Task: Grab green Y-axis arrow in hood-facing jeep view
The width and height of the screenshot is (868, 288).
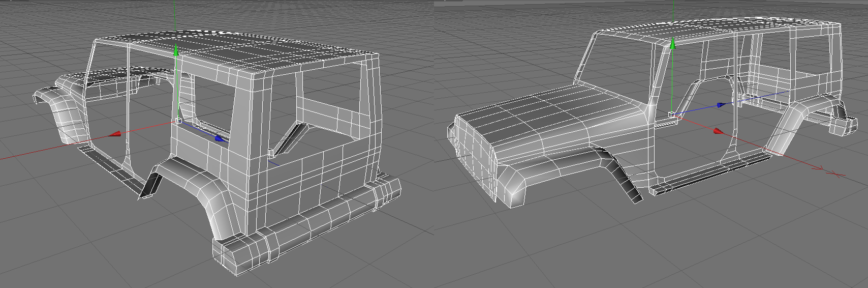Action: pyautogui.click(x=672, y=44)
